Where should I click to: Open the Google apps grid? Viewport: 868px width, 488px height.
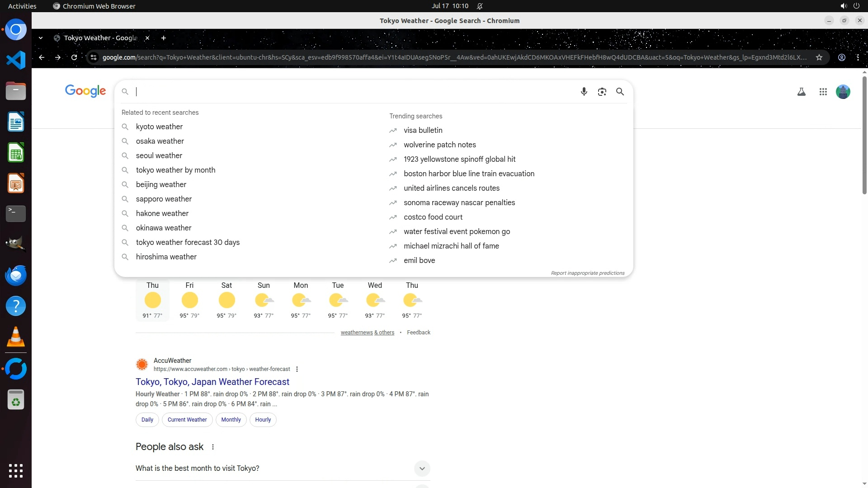point(823,92)
